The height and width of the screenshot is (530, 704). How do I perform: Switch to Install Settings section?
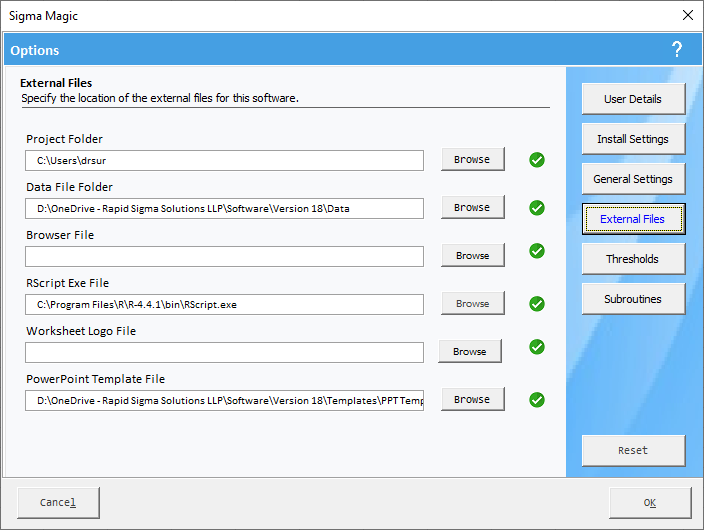(x=632, y=139)
